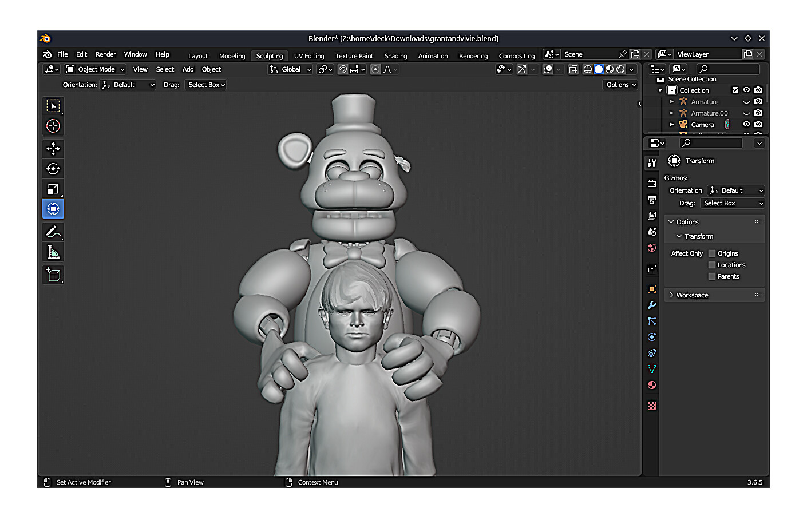Screen dimensions: 807x532
Task: Open Drag Select Box dropdown in header
Action: [206, 85]
